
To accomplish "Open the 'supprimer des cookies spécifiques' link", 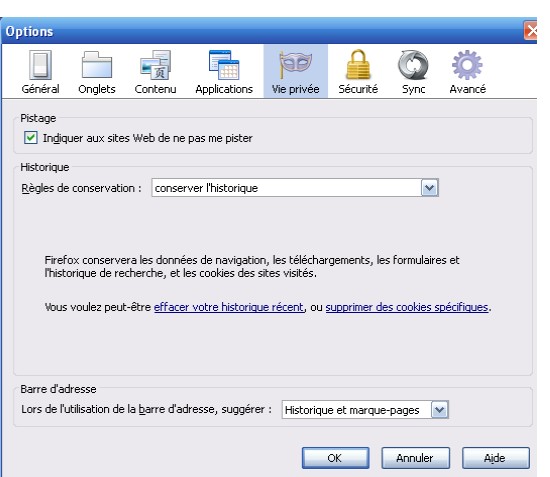I will pyautogui.click(x=407, y=307).
